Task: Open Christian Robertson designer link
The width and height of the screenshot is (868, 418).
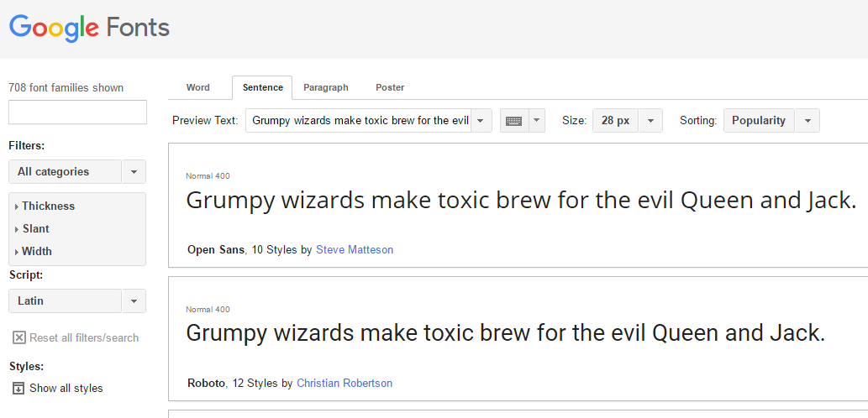Action: (345, 383)
